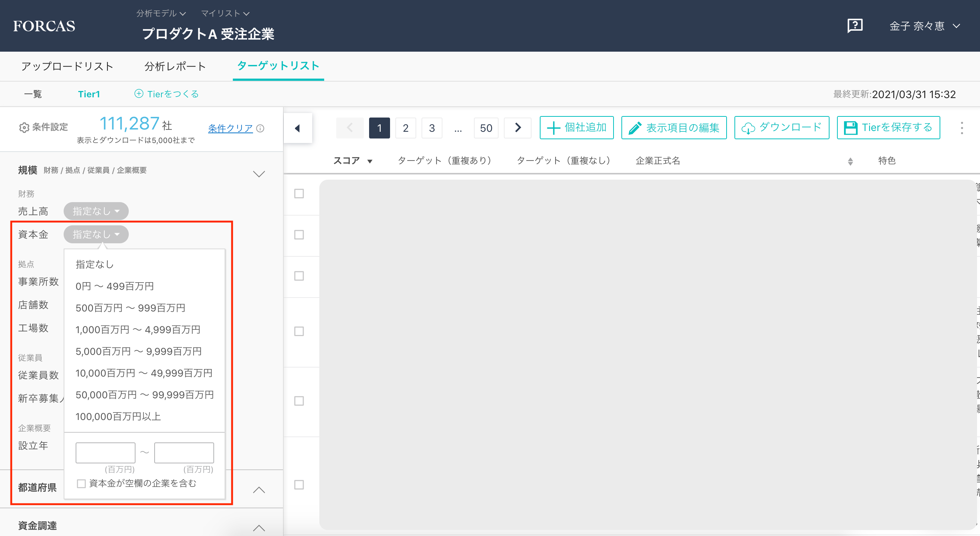The height and width of the screenshot is (536, 980).
Task: Open the 分析モデル dropdown in the header
Action: (161, 13)
